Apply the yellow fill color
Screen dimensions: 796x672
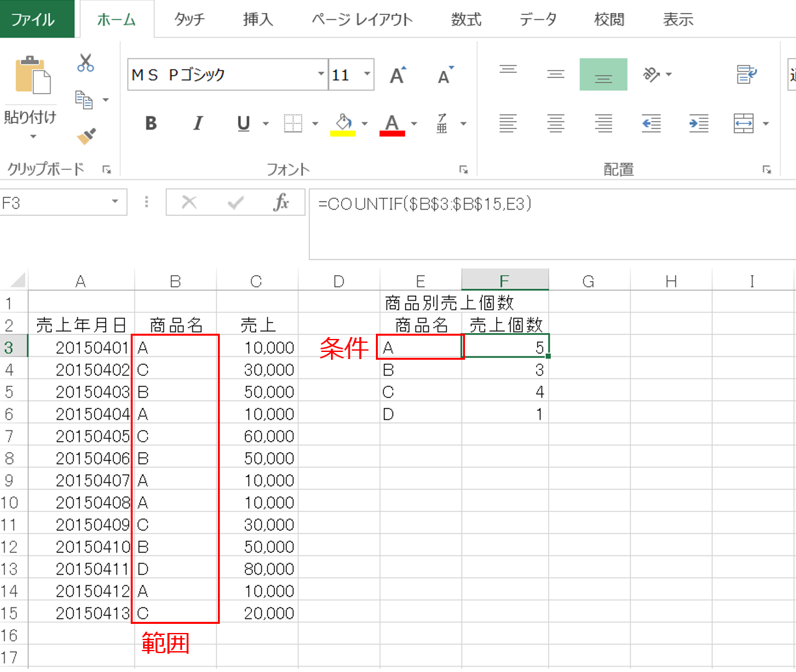tap(343, 123)
